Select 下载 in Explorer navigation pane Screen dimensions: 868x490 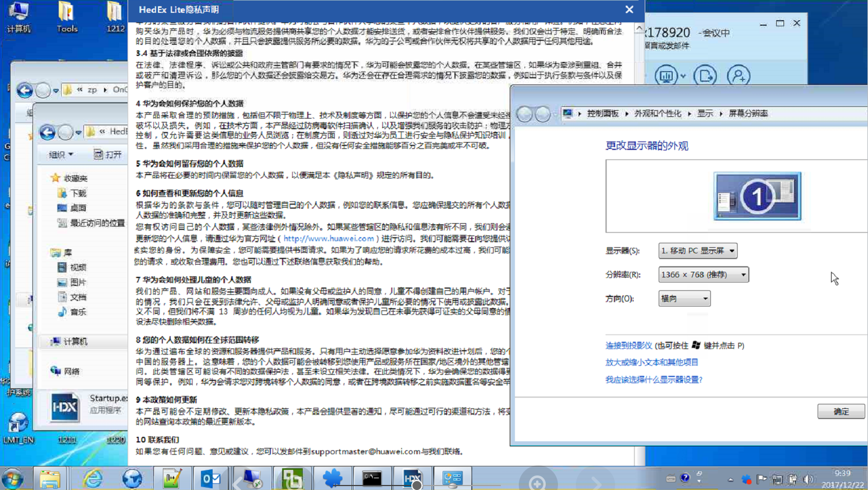coord(72,193)
